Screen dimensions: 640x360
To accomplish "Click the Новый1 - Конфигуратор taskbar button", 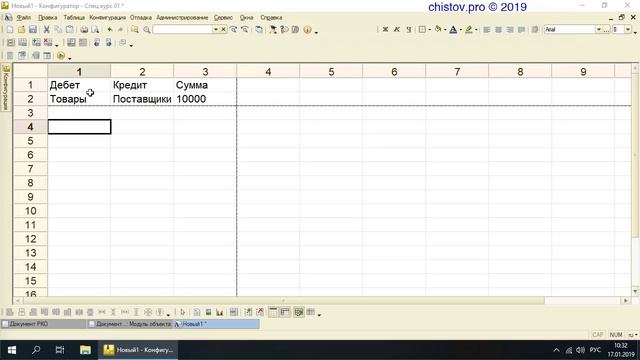I will (138, 350).
